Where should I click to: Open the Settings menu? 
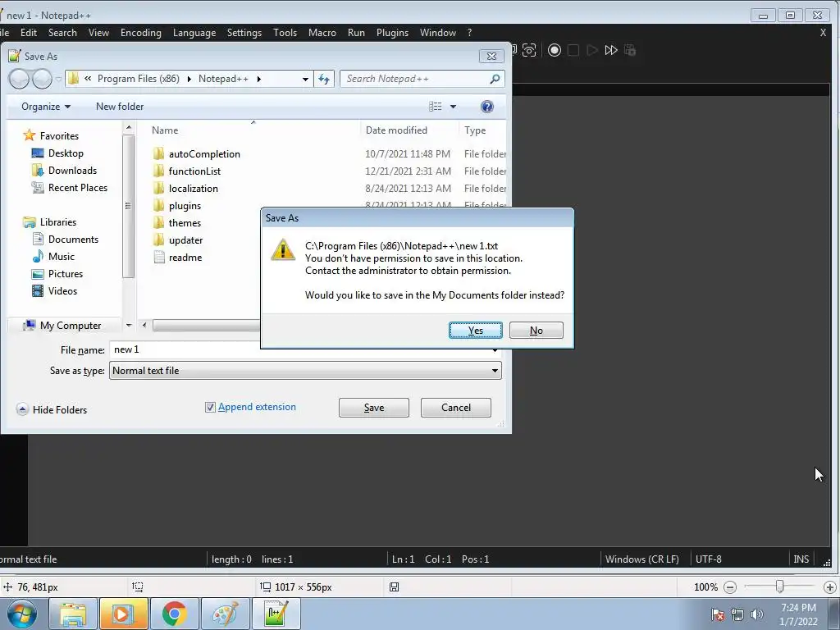click(x=244, y=33)
